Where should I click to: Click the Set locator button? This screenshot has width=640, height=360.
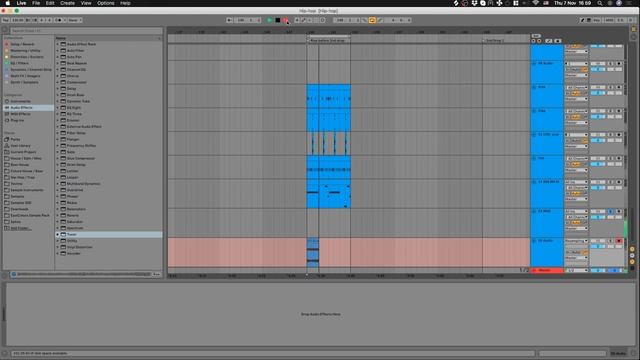pos(536,36)
